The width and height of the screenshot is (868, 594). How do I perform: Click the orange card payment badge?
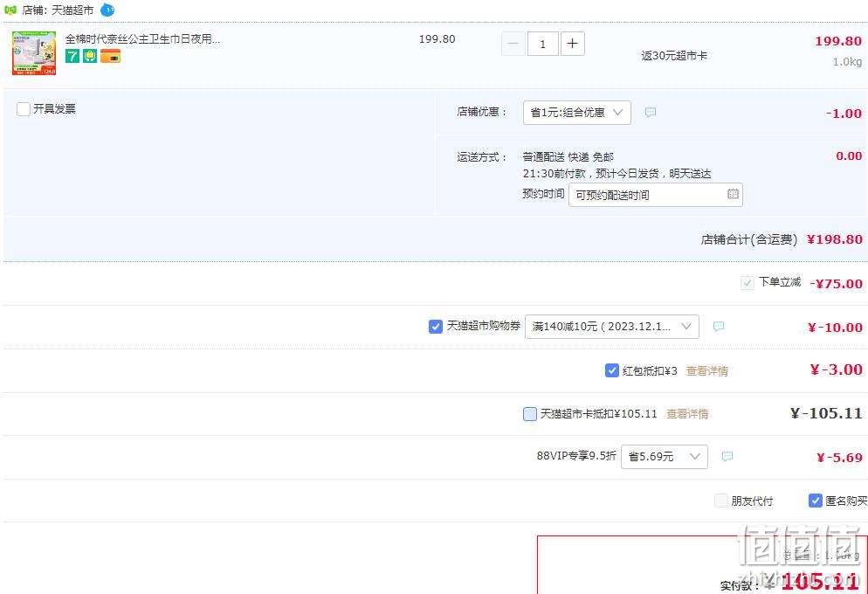(x=111, y=56)
